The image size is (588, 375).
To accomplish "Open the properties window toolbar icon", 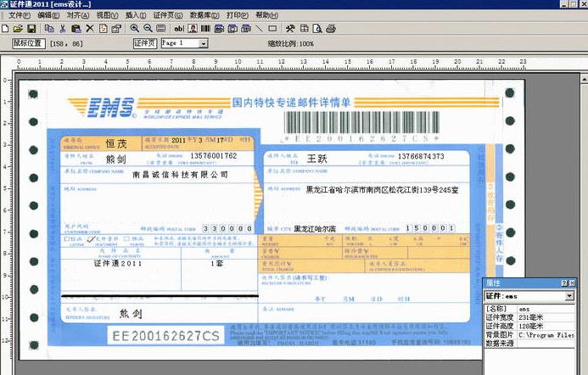I will (116, 29).
